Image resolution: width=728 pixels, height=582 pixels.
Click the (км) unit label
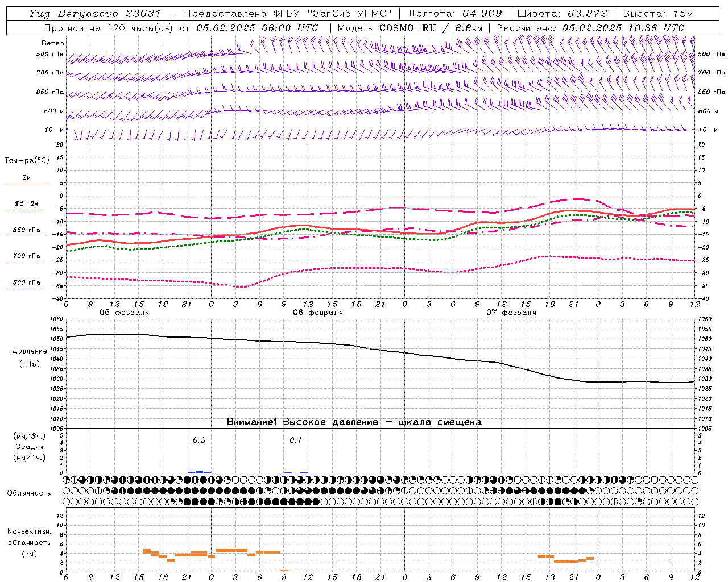29,554
